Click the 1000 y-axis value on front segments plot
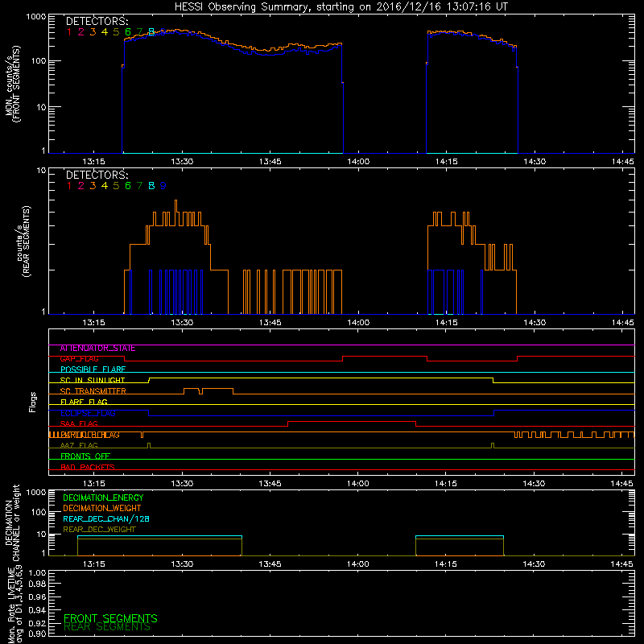Image resolution: width=644 pixels, height=644 pixels. point(36,17)
